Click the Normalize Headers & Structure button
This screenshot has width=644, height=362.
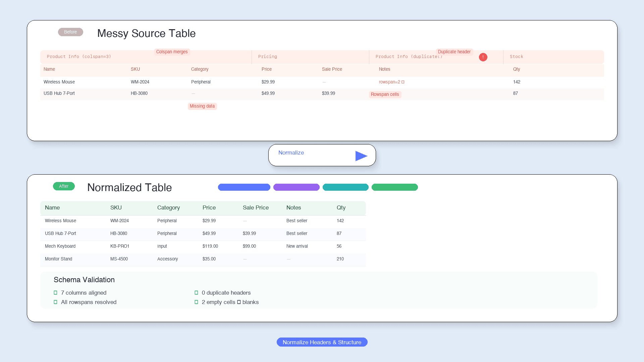coord(322,342)
